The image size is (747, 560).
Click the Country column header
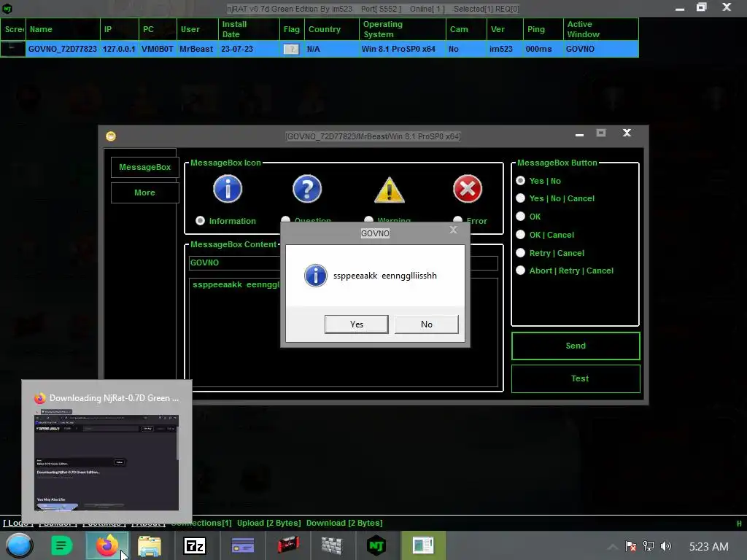point(332,29)
